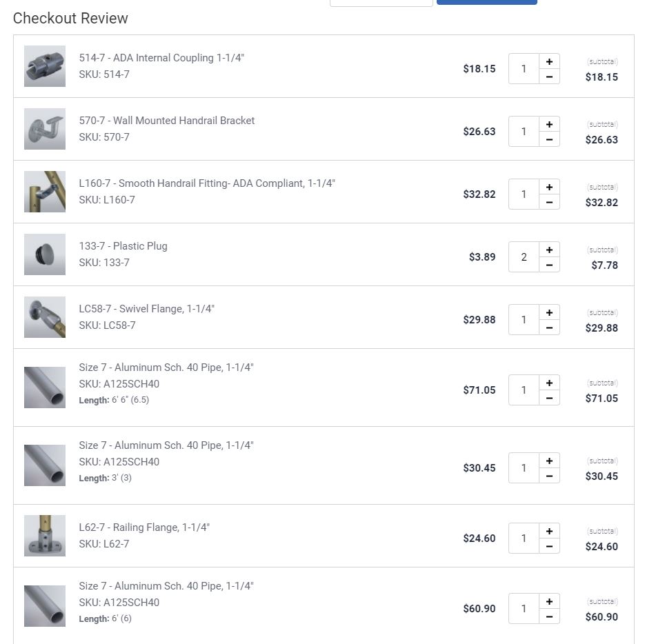Image resolution: width=645 pixels, height=644 pixels.
Task: Open the 133-7 Plastic Plug product link
Action: (123, 246)
